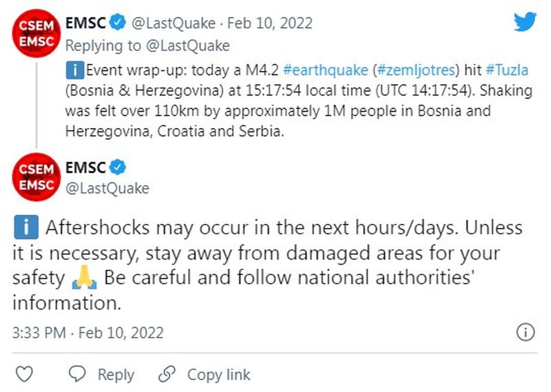551x392 pixels.
Task: Click the verified badge beside the lower EMSC name
Action: pyautogui.click(x=118, y=167)
